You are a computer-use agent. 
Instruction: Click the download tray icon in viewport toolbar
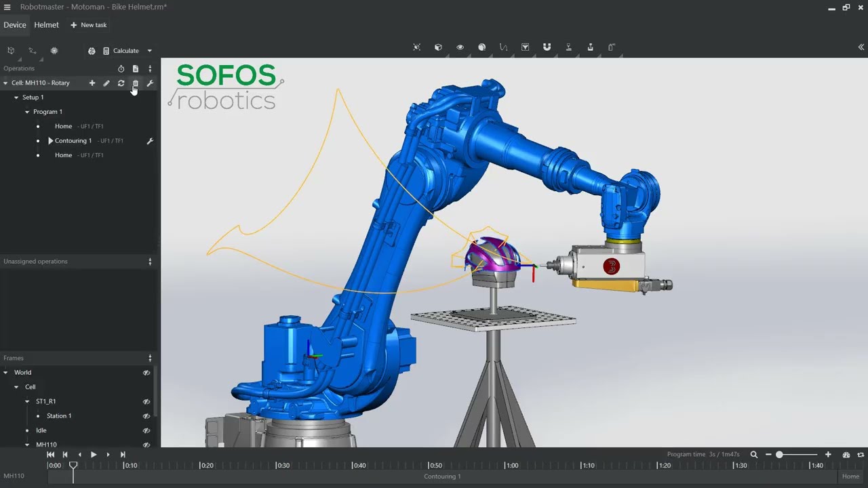point(590,47)
